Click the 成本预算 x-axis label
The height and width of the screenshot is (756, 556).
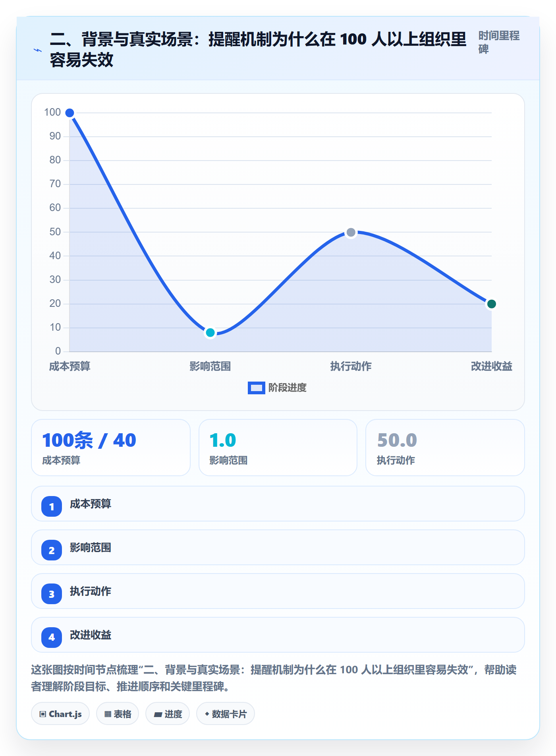tap(70, 366)
